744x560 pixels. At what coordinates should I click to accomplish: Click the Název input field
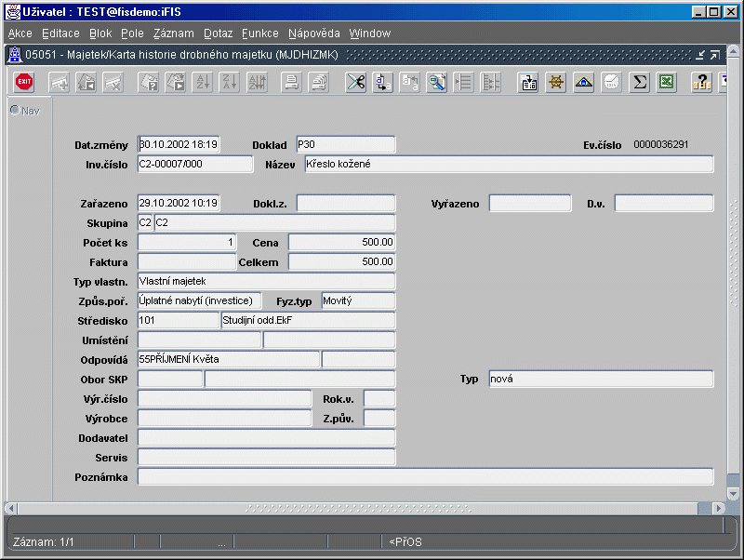(509, 165)
